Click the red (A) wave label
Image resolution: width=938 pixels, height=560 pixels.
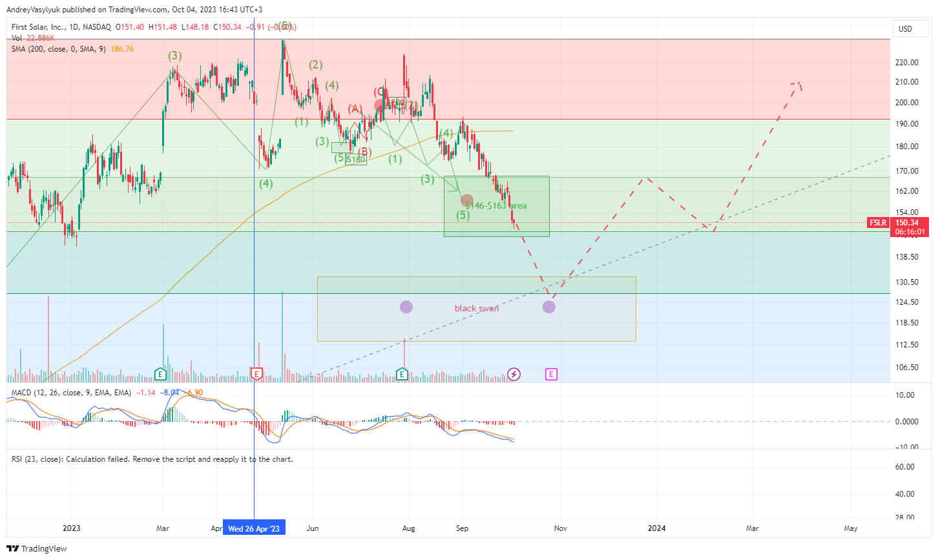[x=355, y=109]
